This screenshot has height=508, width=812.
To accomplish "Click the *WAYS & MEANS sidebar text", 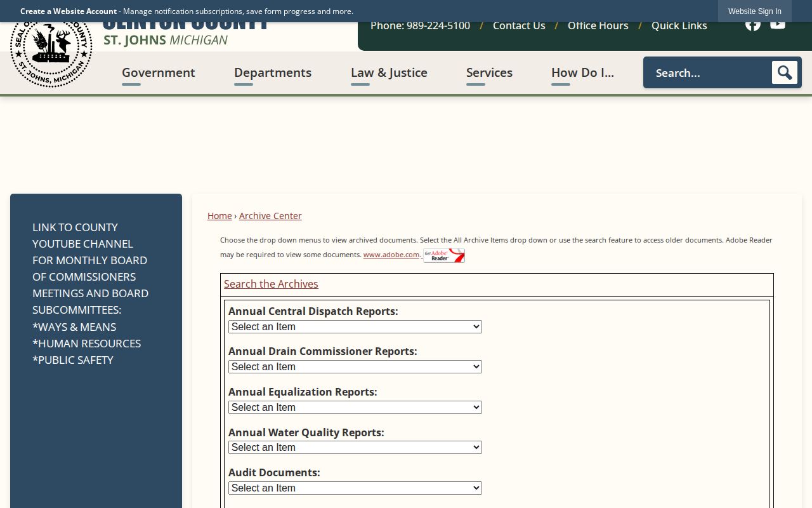I will coord(74,327).
